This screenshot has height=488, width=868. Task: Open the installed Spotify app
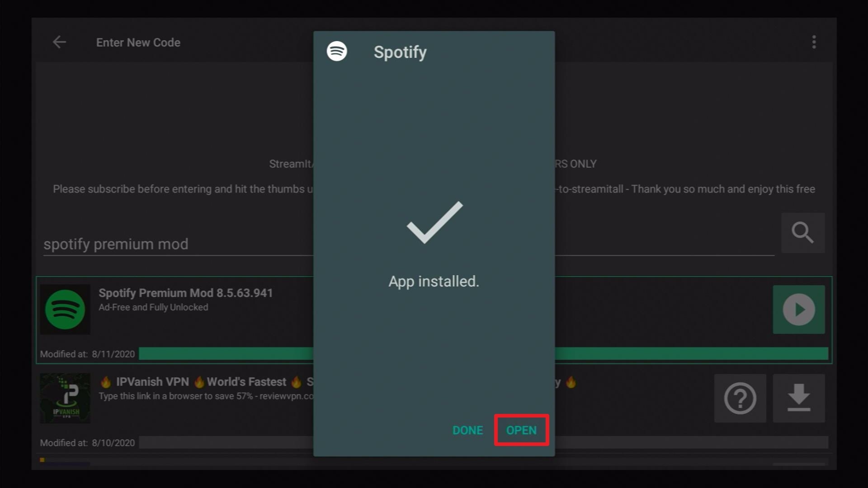click(x=521, y=430)
